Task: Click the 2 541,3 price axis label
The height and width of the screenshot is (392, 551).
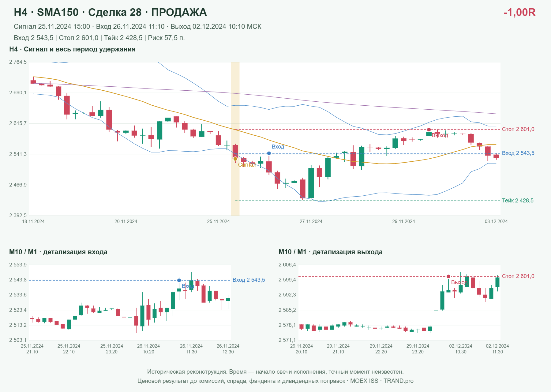Action: coord(18,154)
